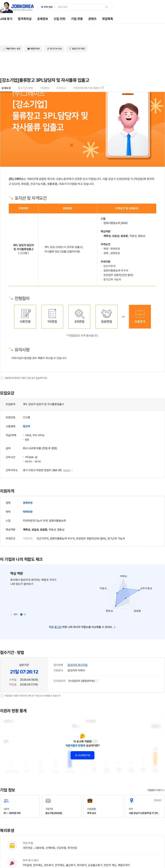165x868 pixels.
Task: Click the thinking emoji in 지원자 현황
Action: (x=82, y=736)
